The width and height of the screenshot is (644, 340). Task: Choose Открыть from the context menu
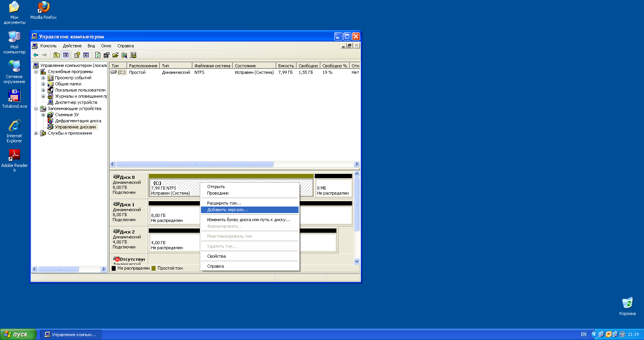[x=250, y=187]
